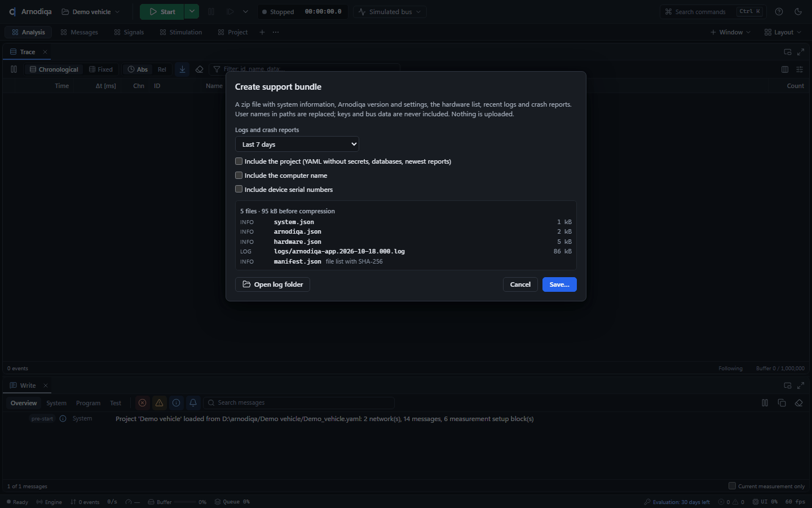Enable auto-scroll to latest in Trace toolbar
The width and height of the screenshot is (812, 508).
(x=182, y=69)
